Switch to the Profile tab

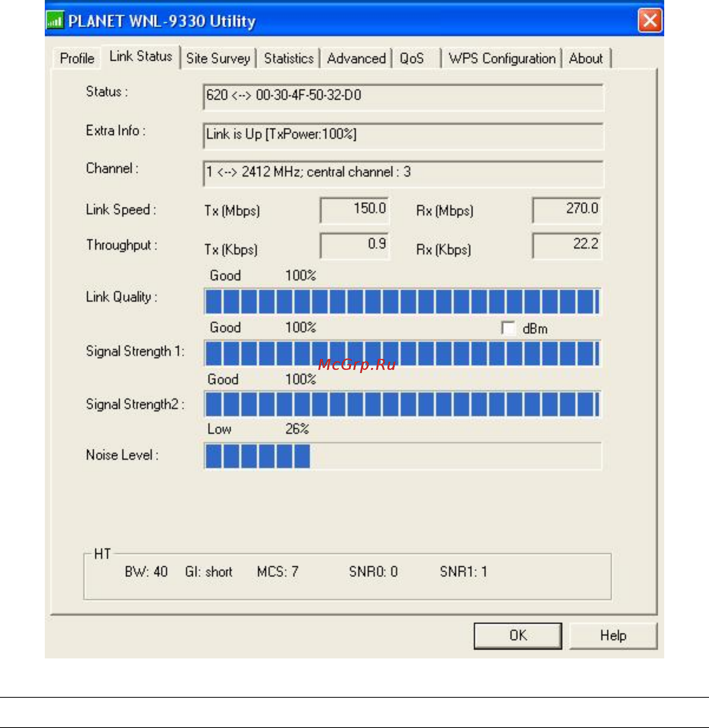pyautogui.click(x=77, y=59)
